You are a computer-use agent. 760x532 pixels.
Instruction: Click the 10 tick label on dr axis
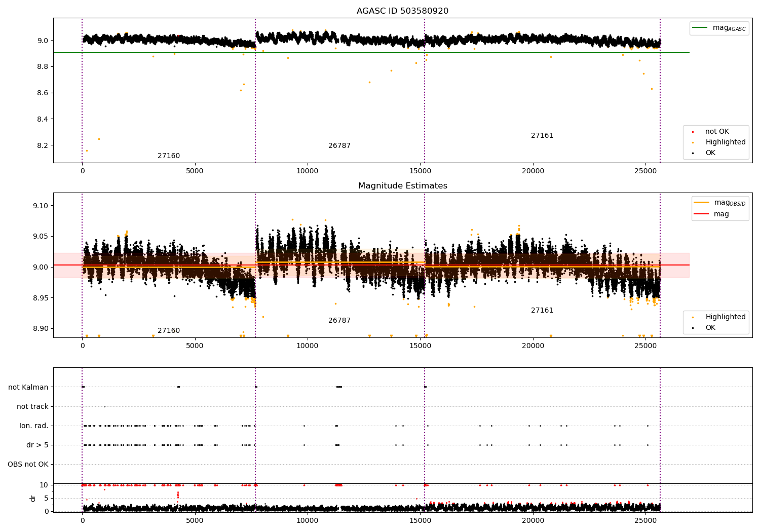[44, 485]
